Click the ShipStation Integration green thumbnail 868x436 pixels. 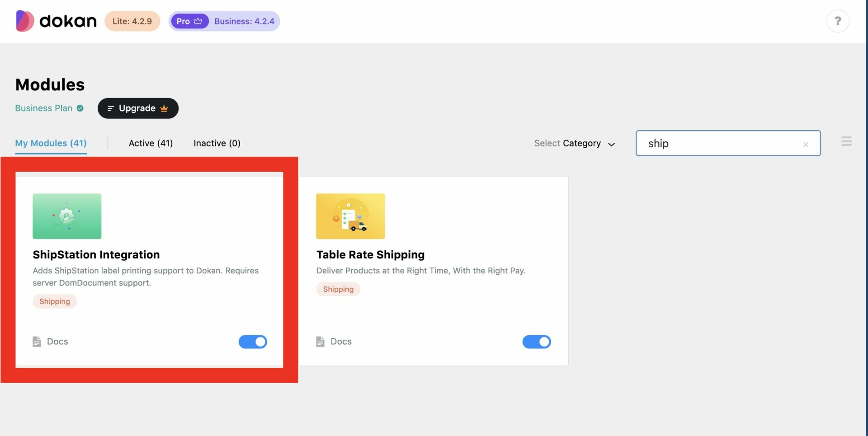click(x=67, y=216)
